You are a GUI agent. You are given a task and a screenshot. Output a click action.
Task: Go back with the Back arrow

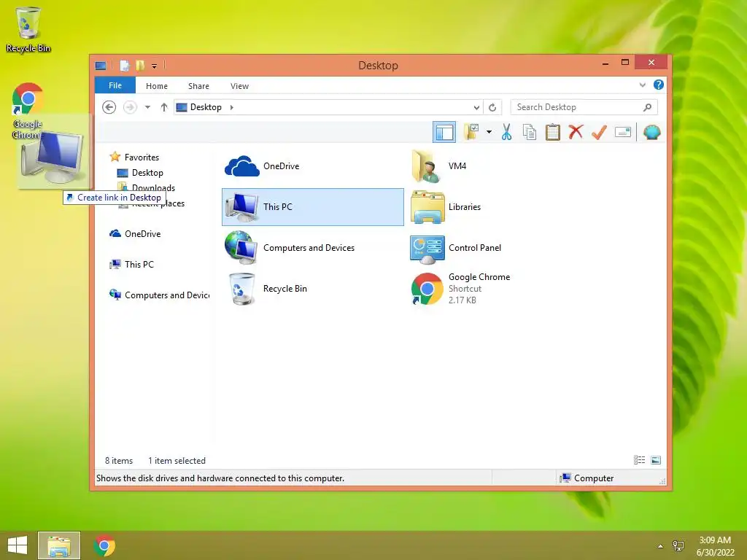point(109,107)
